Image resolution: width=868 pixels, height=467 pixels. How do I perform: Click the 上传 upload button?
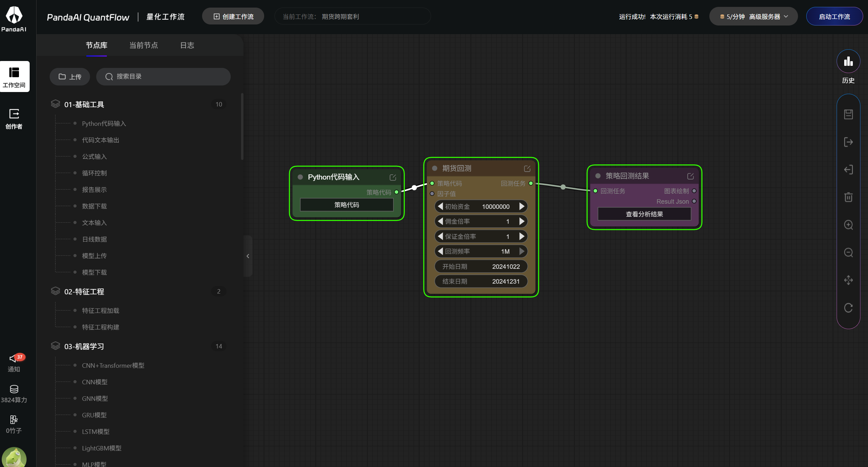point(70,77)
